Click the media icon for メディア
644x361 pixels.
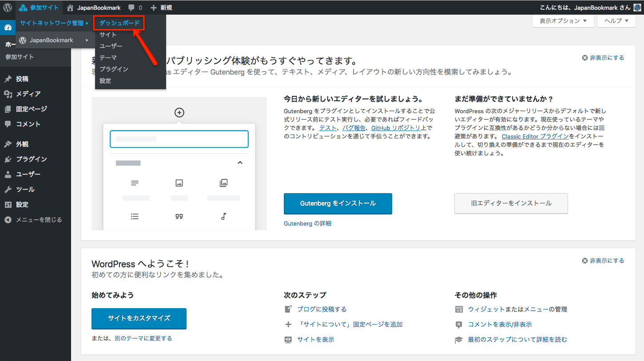coord(8,94)
